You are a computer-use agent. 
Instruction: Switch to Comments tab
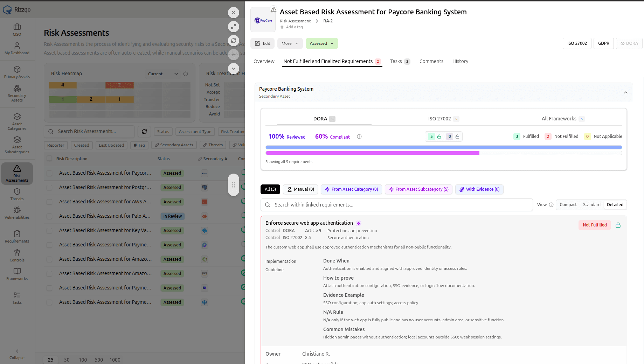pos(431,61)
